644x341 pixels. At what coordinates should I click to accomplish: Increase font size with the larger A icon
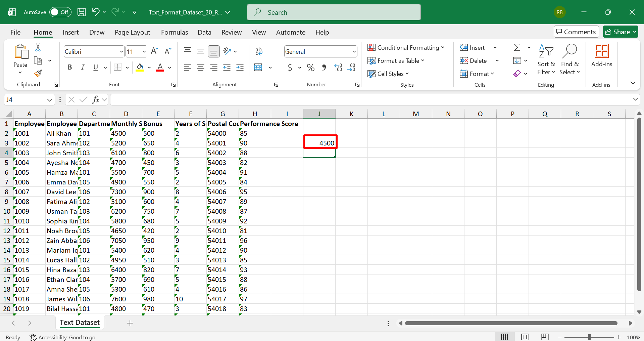[x=154, y=51]
